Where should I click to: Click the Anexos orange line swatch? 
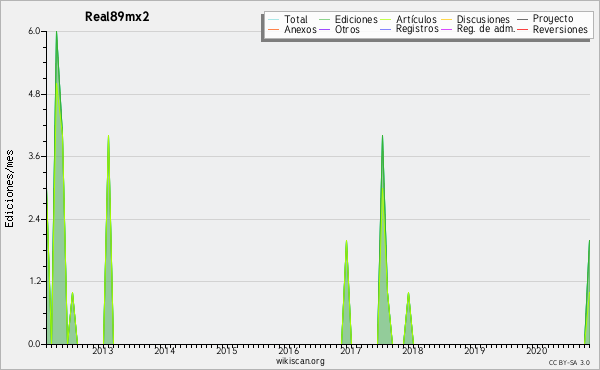pos(274,29)
